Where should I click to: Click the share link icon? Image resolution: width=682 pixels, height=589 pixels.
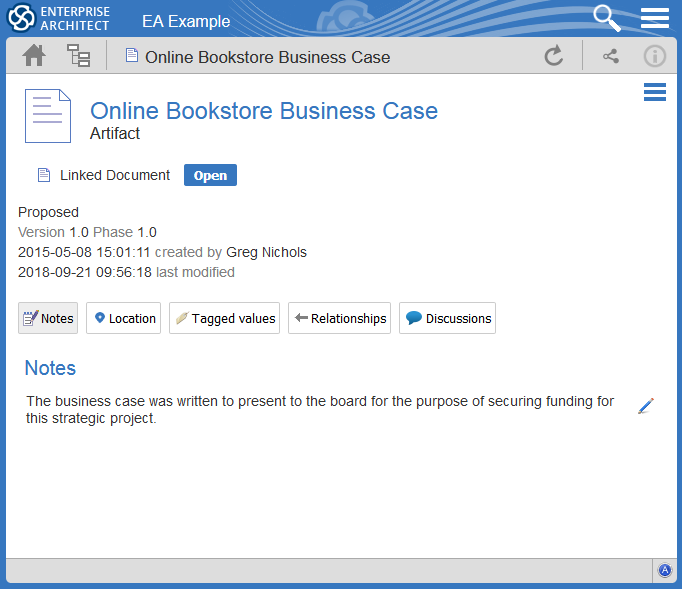610,56
